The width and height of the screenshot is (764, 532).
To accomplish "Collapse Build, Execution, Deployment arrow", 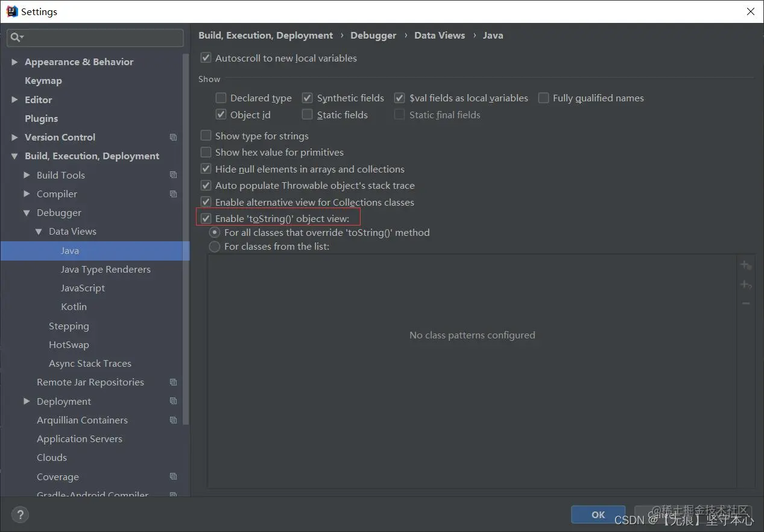I will (x=14, y=156).
